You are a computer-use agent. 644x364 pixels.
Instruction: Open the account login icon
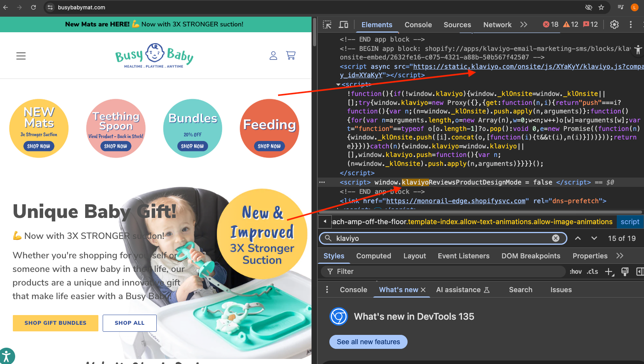pos(273,56)
